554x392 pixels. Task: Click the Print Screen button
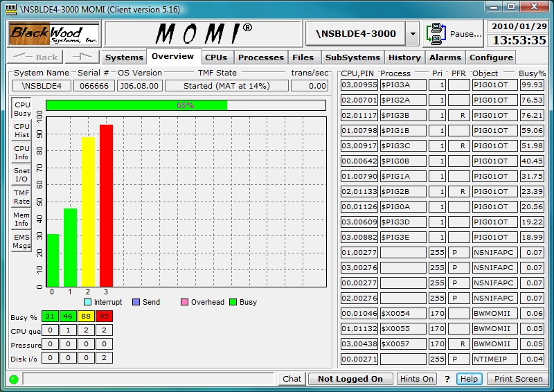[x=518, y=379]
